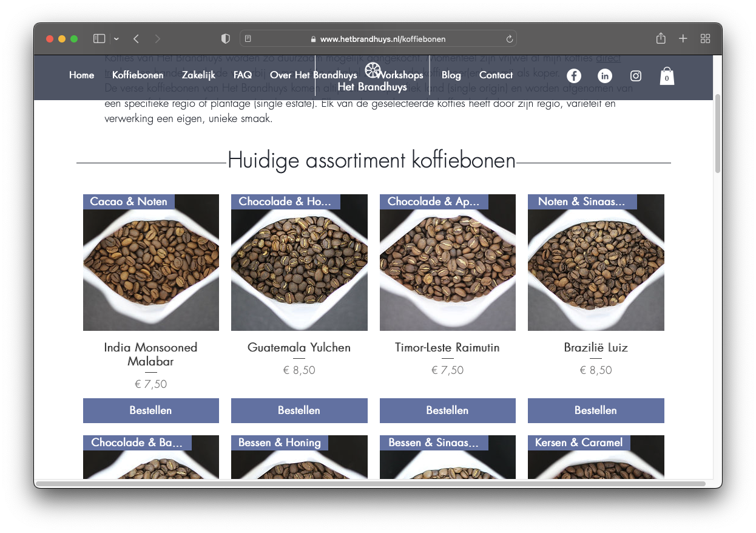756x533 pixels.
Task: Click the Het Brandhuys site title
Action: pos(372,87)
